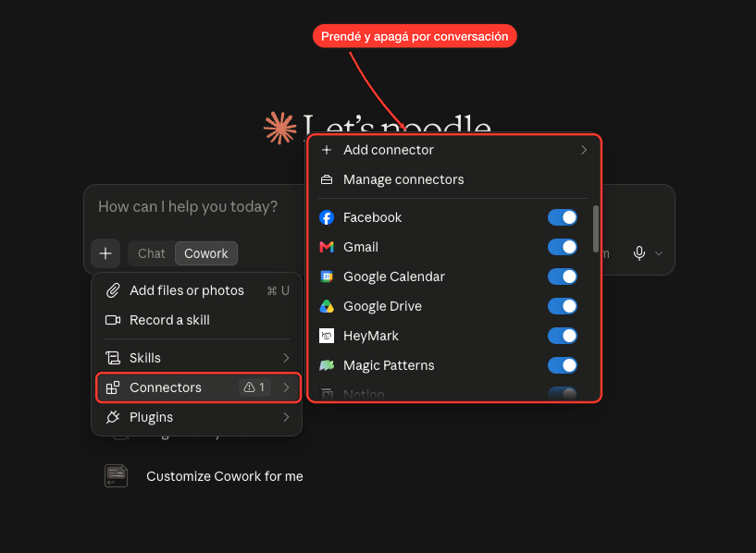Click the paperclip icon for adding files
This screenshot has height=553, width=756.
tap(113, 290)
